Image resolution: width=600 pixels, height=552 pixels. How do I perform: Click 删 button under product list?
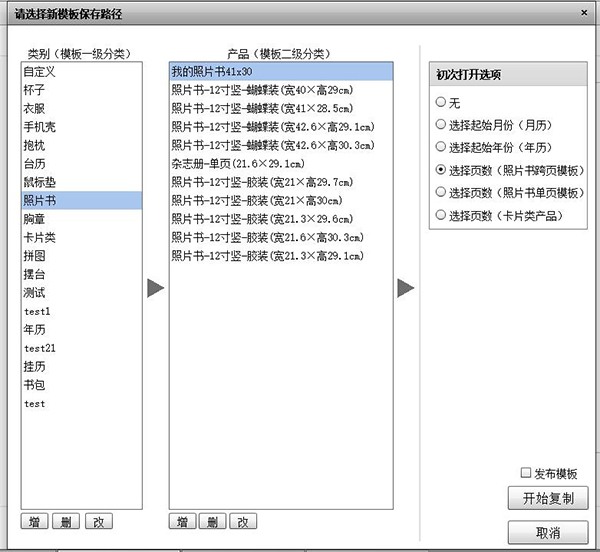pyautogui.click(x=213, y=521)
